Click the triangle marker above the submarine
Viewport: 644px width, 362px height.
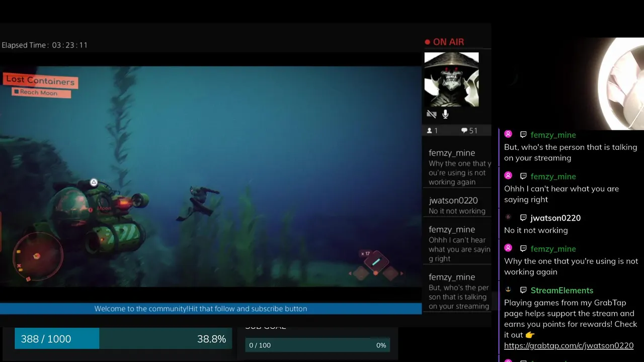(94, 183)
